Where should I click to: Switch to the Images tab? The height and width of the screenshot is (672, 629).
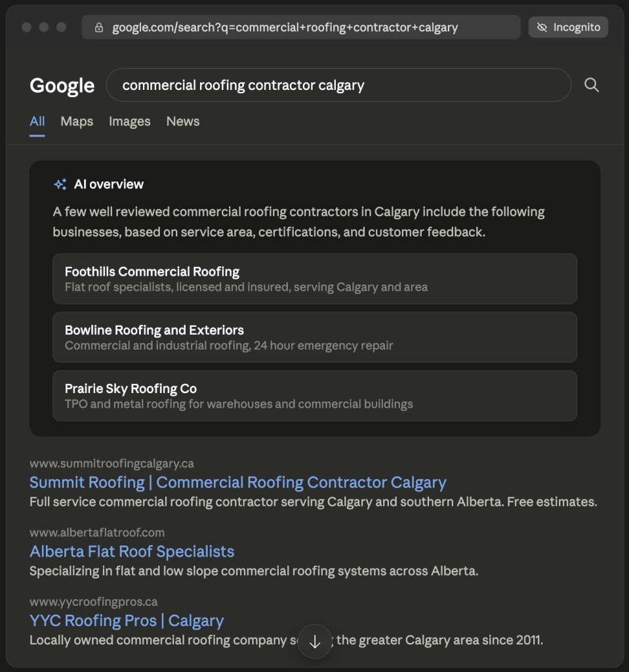(129, 121)
